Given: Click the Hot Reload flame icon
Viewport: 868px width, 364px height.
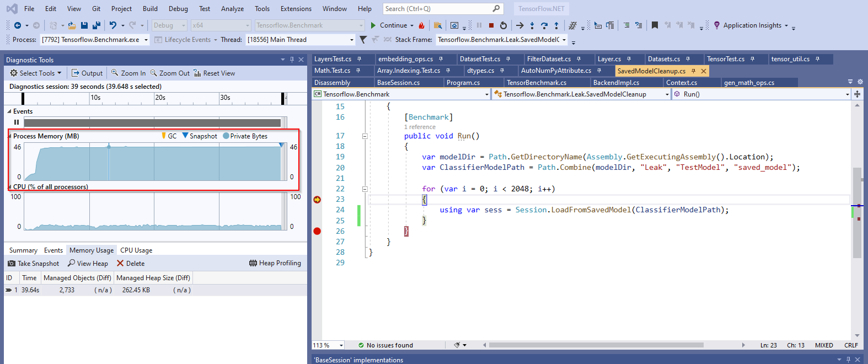Looking at the screenshot, I should coord(422,25).
